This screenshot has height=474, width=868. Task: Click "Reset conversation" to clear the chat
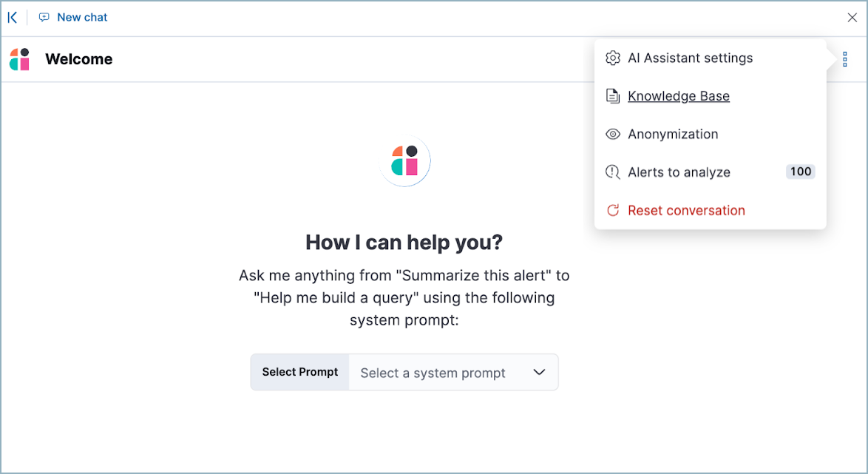click(x=686, y=210)
